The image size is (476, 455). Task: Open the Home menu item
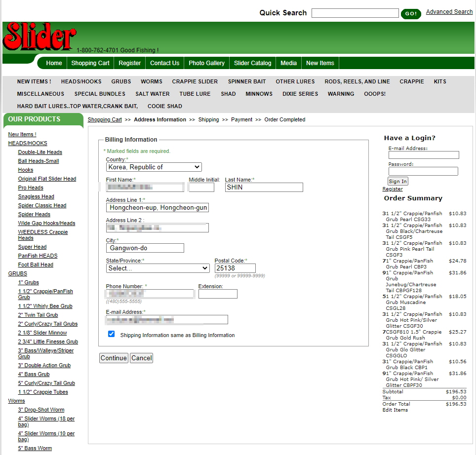coord(54,63)
